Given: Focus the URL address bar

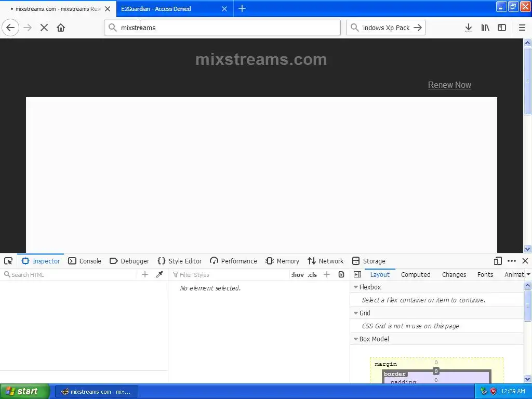Looking at the screenshot, I should pyautogui.click(x=222, y=28).
